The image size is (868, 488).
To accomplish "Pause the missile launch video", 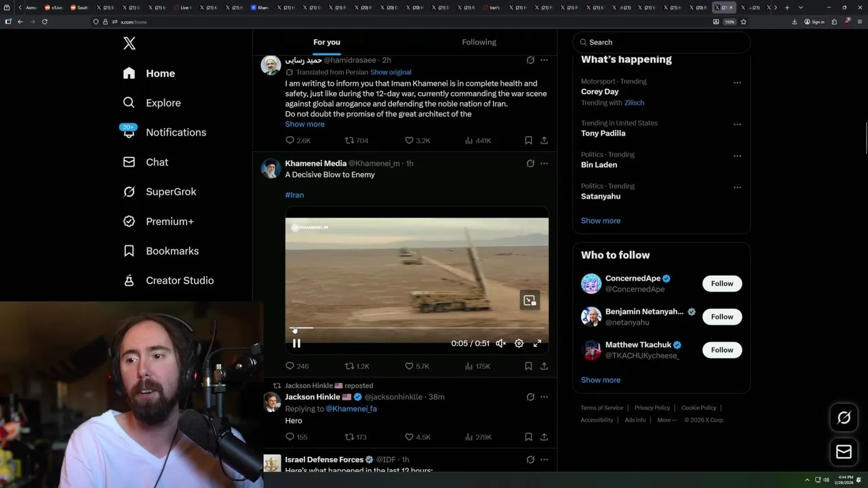I will point(296,344).
